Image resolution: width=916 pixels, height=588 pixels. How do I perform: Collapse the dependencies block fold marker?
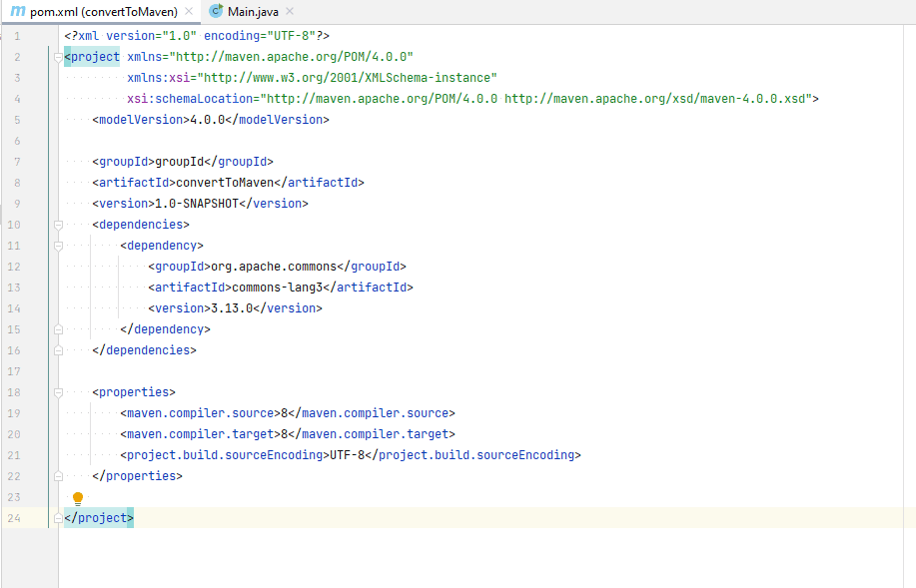[58, 225]
